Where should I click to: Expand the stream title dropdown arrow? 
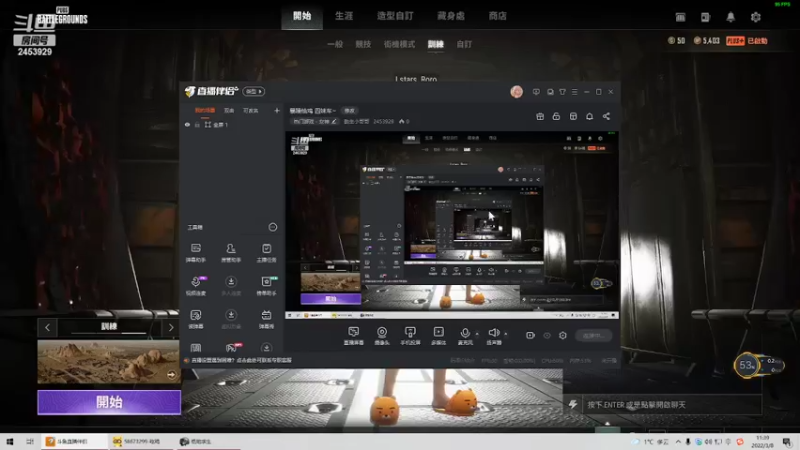(334, 111)
